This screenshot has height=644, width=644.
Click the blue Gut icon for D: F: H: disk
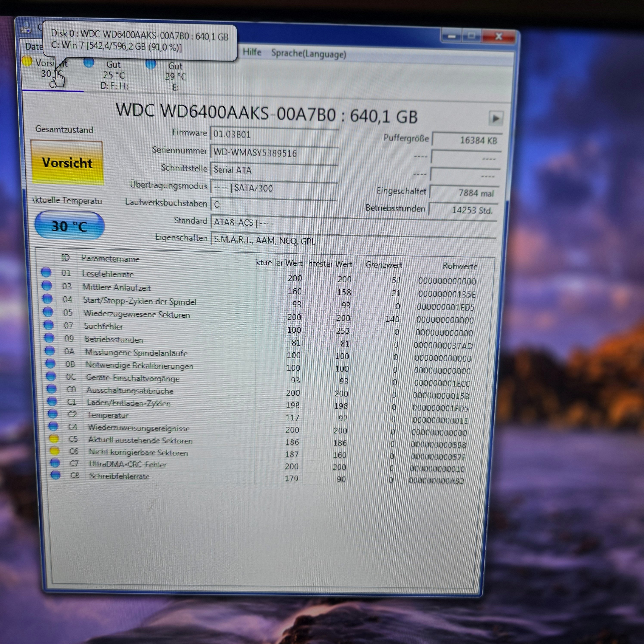click(89, 62)
